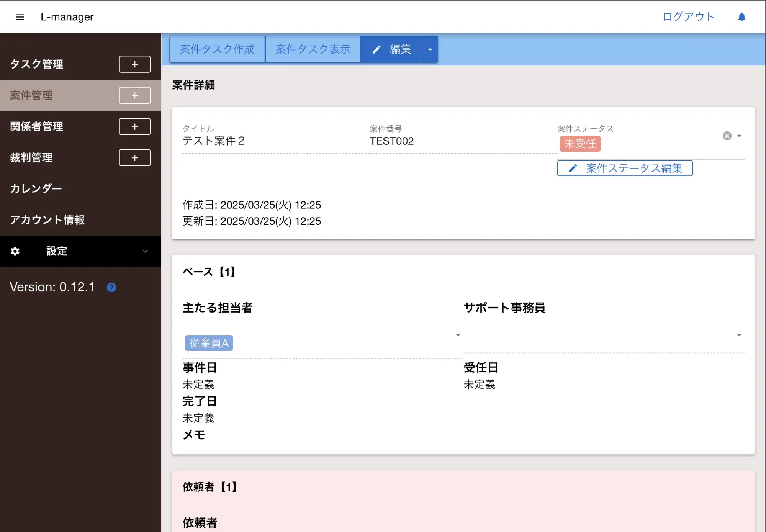Viewport: 766px width, 532px height.
Task: Click plus button beside 関係者管理
Action: pos(134,126)
